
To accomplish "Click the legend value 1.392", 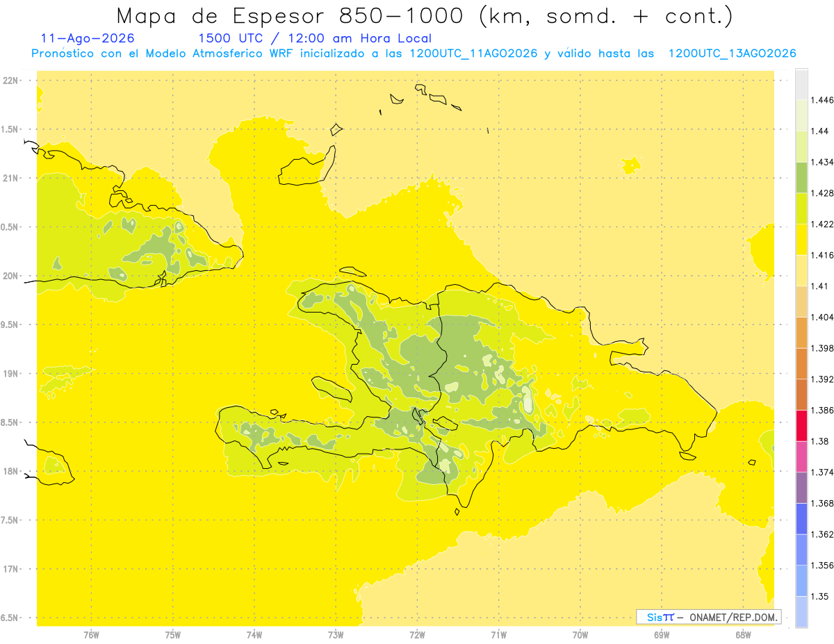I will point(822,379).
